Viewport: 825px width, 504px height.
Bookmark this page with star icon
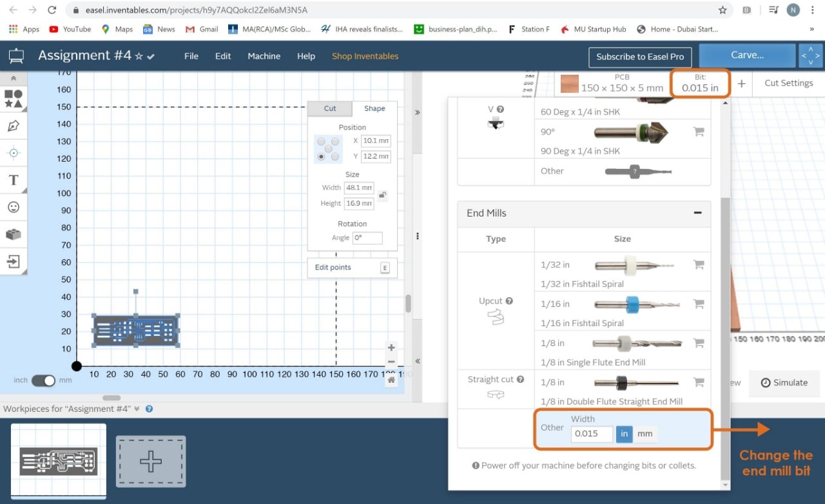click(x=723, y=10)
